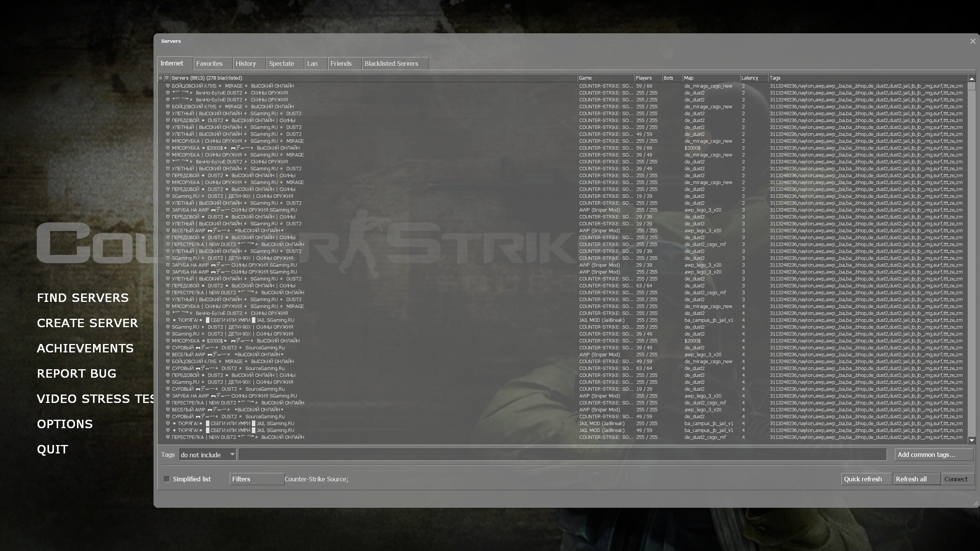Screen dimensions: 980x551
Task: Close the Servers window
Action: [973, 41]
